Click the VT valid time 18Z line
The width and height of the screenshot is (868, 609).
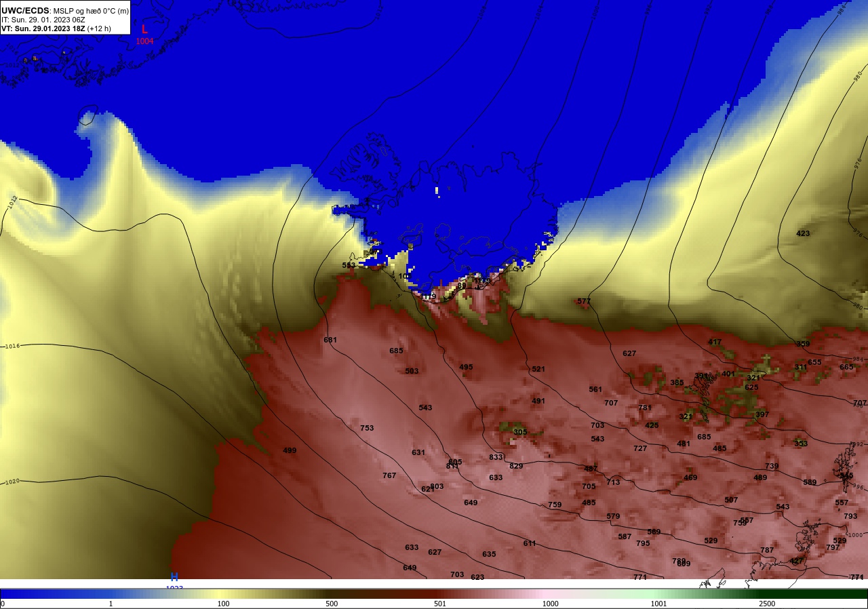coord(56,28)
